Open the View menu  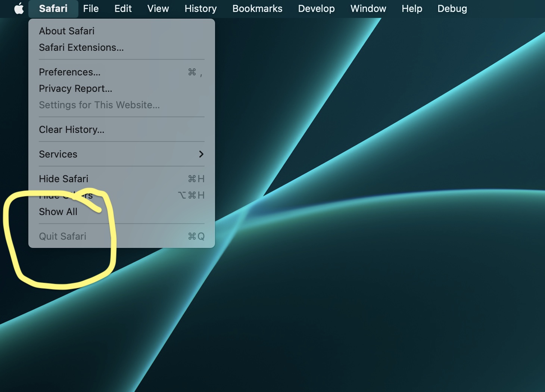pyautogui.click(x=158, y=9)
